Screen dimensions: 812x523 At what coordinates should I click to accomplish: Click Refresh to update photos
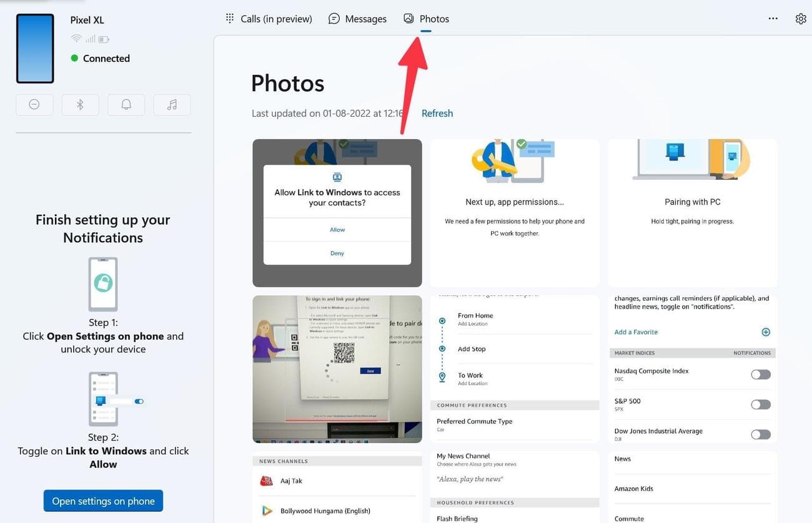(437, 113)
